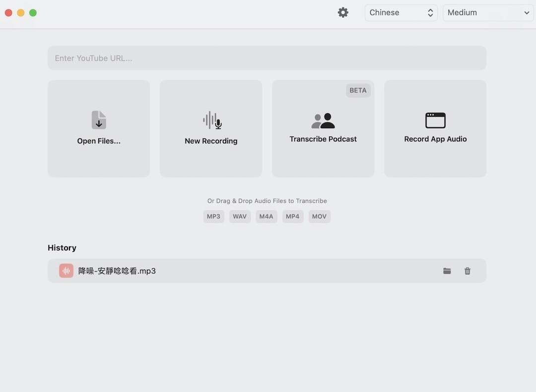
Task: Click the MP3 format tag
Action: click(x=213, y=216)
